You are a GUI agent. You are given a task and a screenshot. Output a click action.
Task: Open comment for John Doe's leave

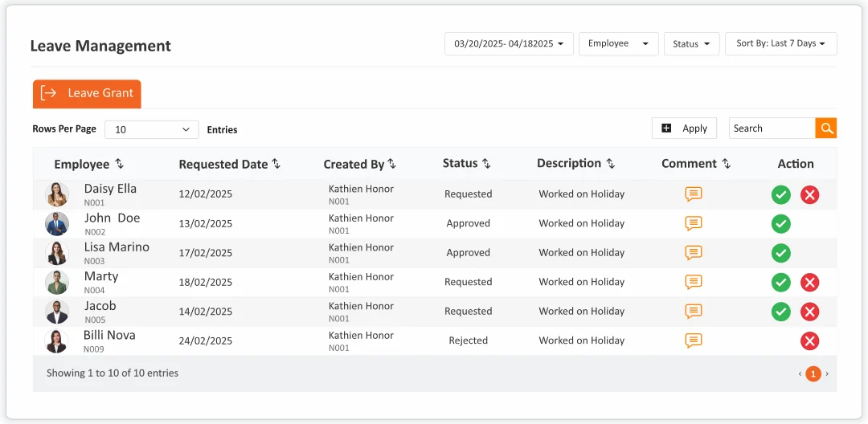click(693, 223)
